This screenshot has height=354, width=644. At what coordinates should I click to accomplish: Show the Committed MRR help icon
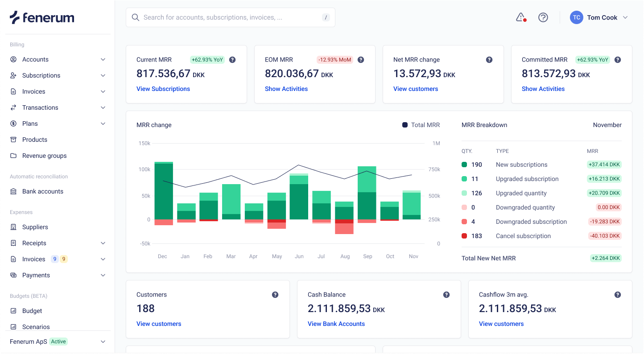618,60
